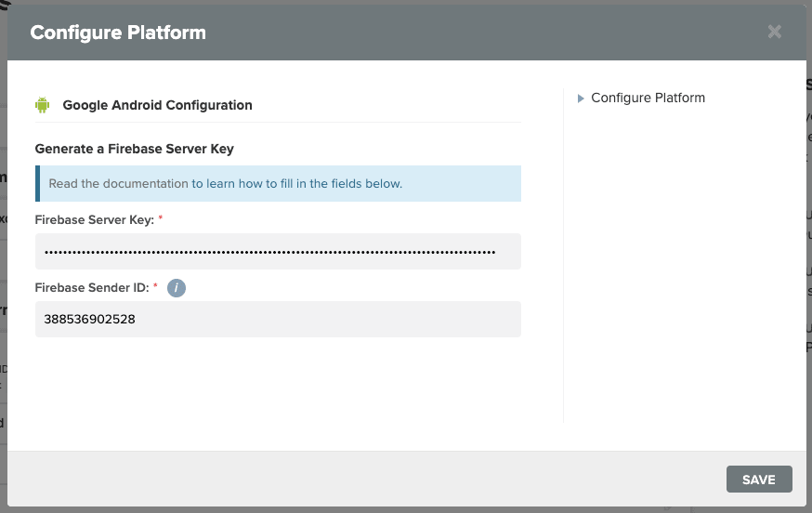This screenshot has width=812, height=513.
Task: Expand the Configure Platform sidebar arrow
Action: (581, 99)
